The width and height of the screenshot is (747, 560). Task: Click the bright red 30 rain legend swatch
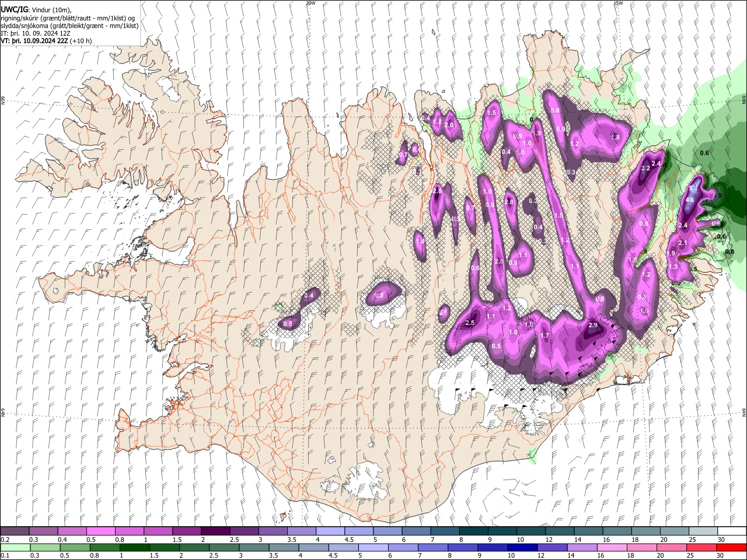pos(732,547)
